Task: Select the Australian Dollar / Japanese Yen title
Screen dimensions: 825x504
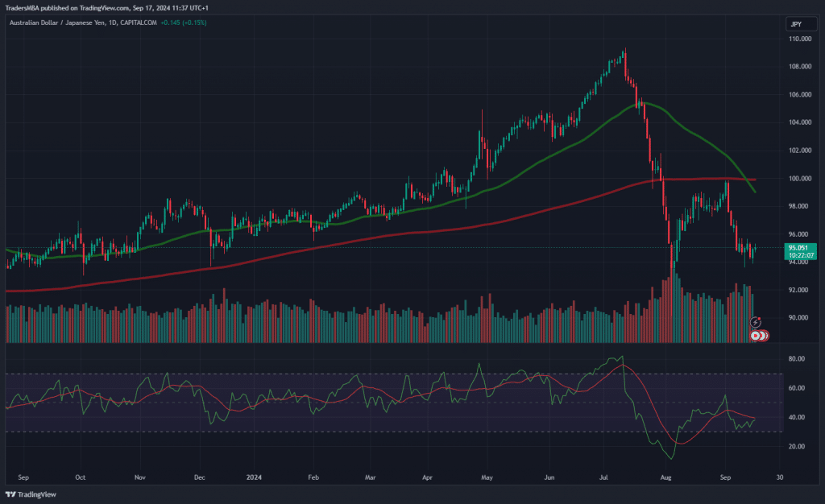Action: [x=58, y=23]
